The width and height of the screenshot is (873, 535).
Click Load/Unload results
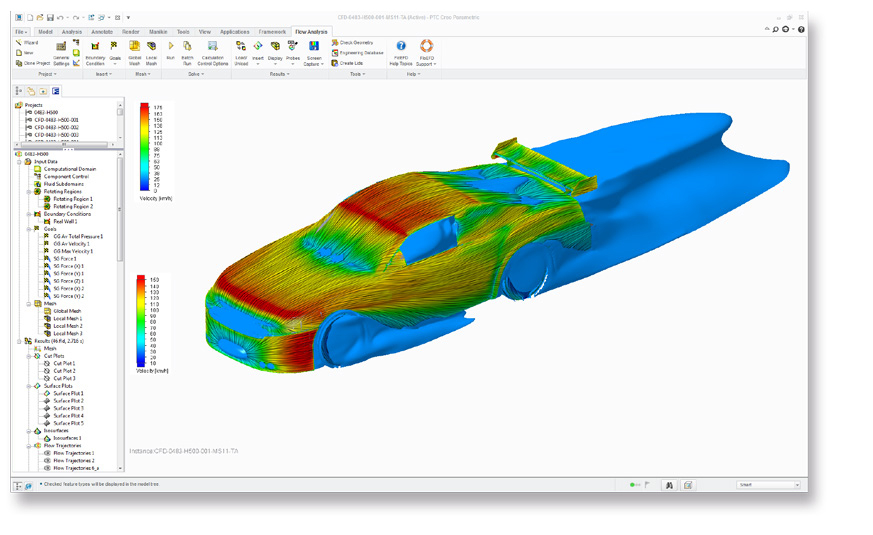click(241, 53)
